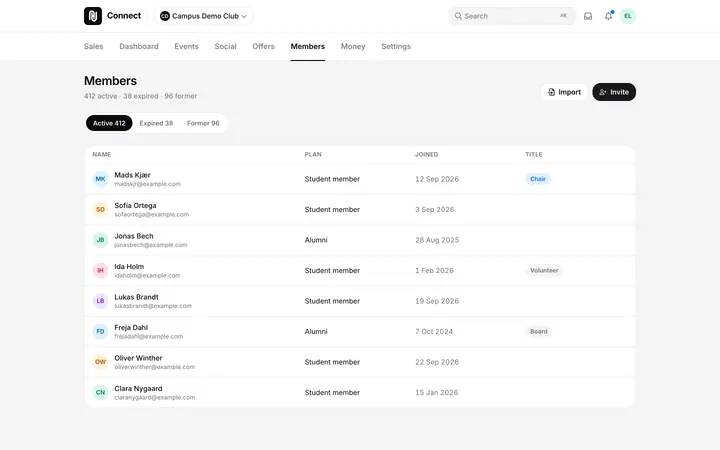Open Freja Dahl member name

[131, 327]
